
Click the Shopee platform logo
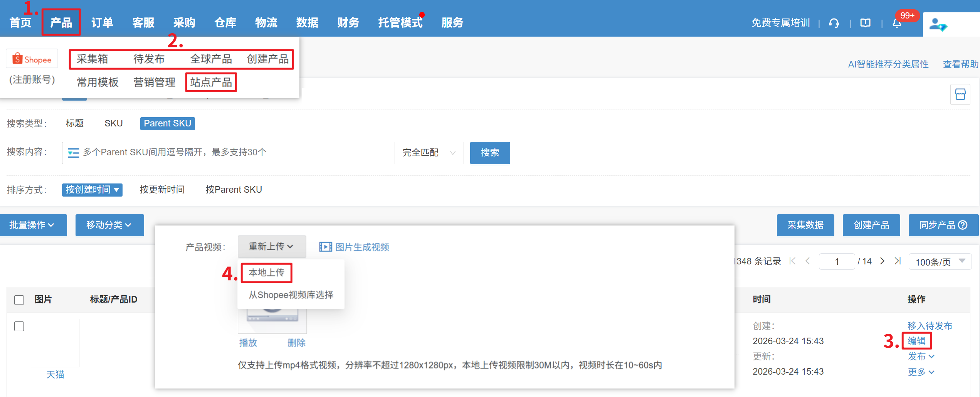(32, 59)
